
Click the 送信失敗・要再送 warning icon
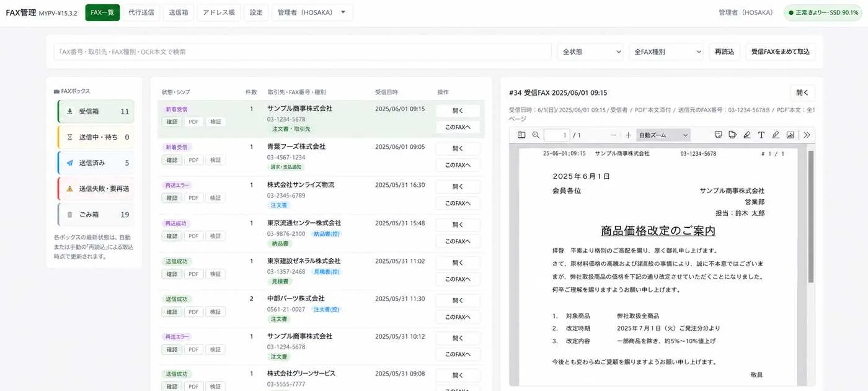coord(69,189)
